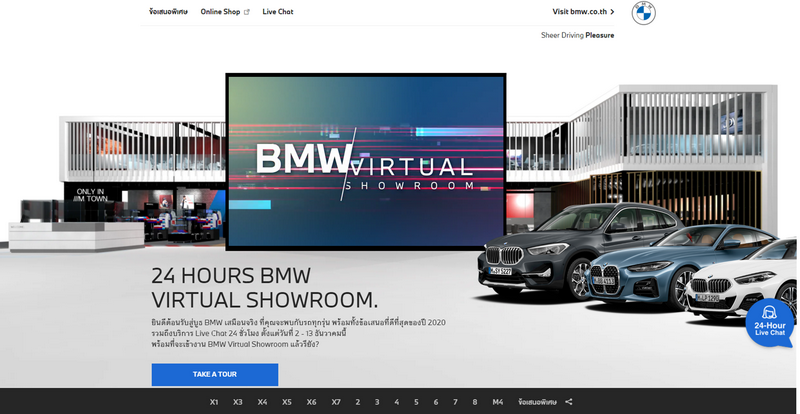Screen dimensions: 800x414
Task: Open Live Chat from the top menu
Action: click(277, 12)
